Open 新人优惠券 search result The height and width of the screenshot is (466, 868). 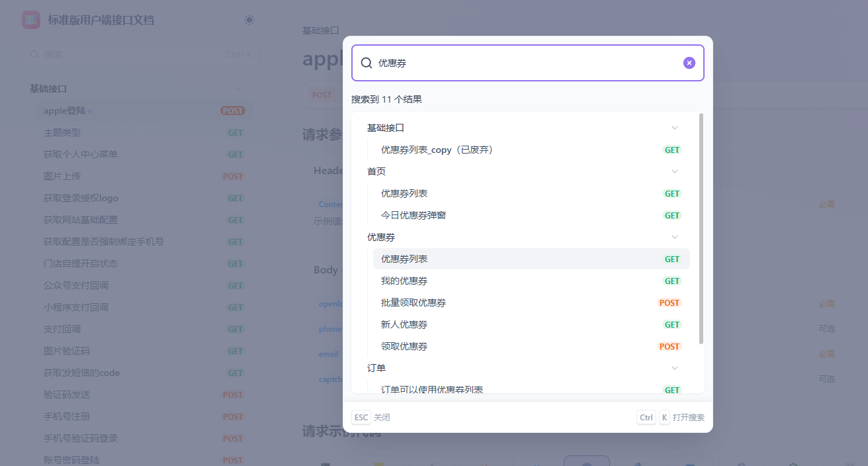[x=404, y=324]
